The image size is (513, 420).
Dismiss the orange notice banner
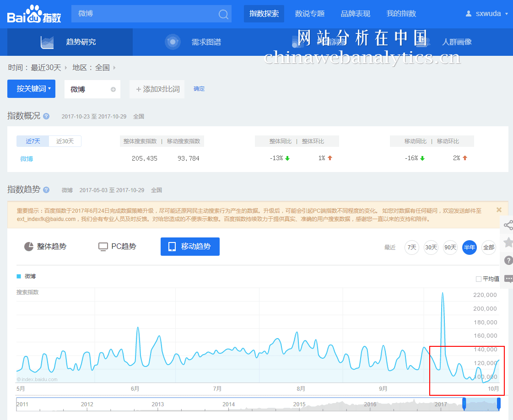click(499, 210)
